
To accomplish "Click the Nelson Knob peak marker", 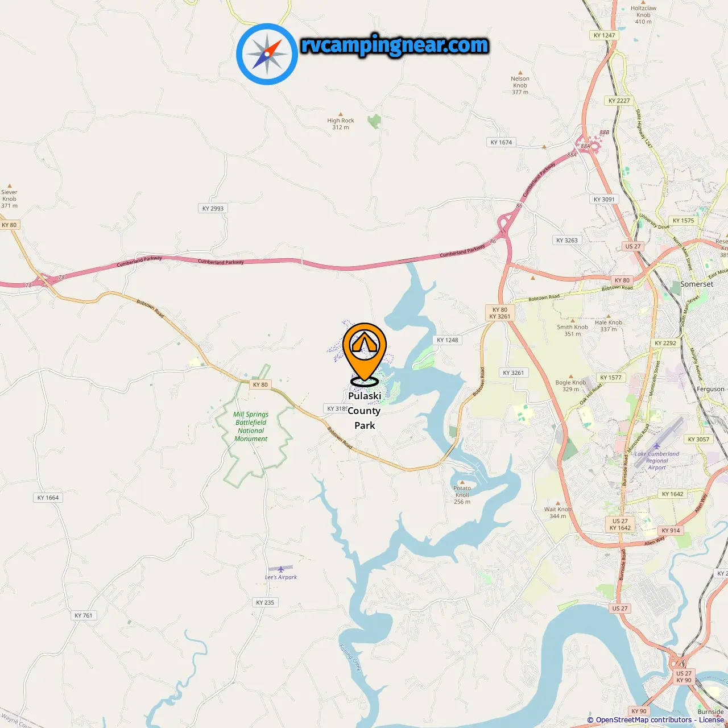I will coord(520,73).
